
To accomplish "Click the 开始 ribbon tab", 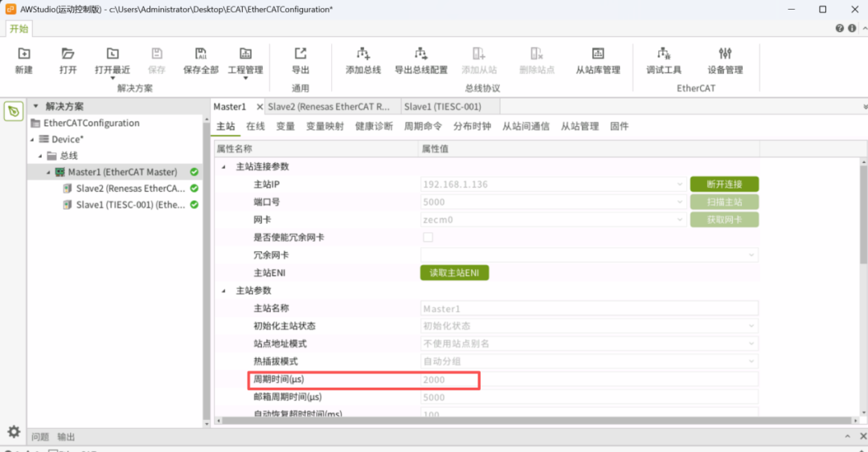I will pos(18,29).
